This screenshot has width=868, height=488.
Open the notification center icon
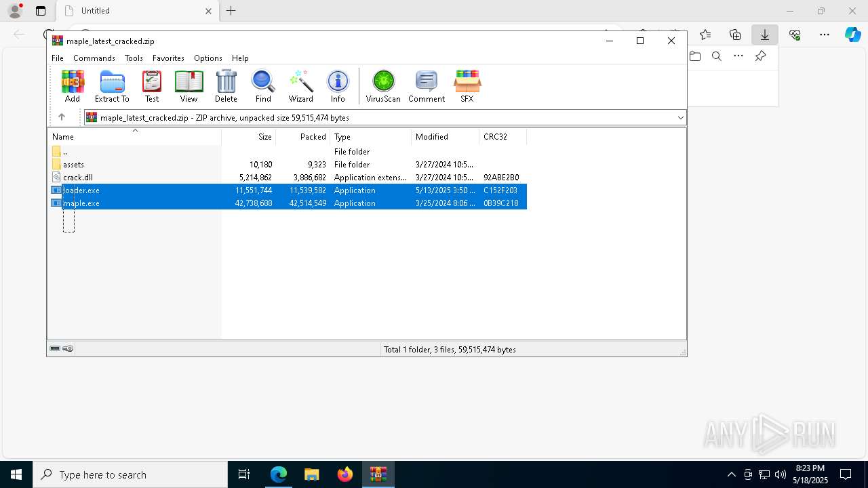(x=846, y=474)
